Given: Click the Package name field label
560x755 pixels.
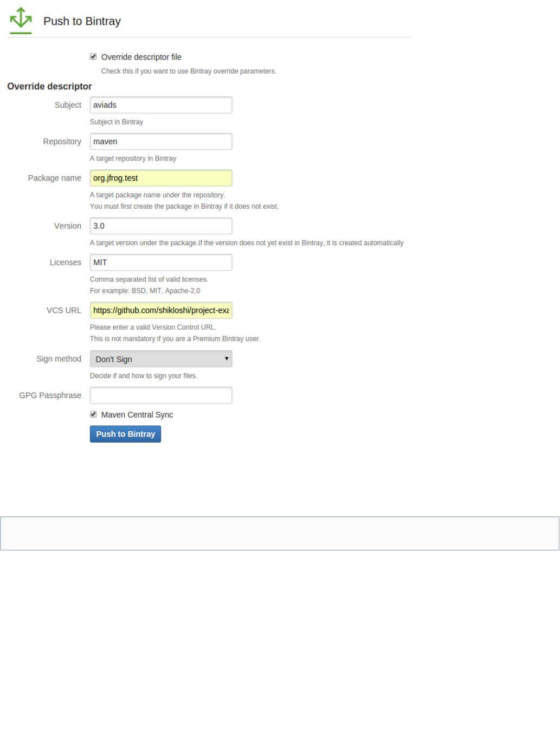Looking at the screenshot, I should point(55,178).
